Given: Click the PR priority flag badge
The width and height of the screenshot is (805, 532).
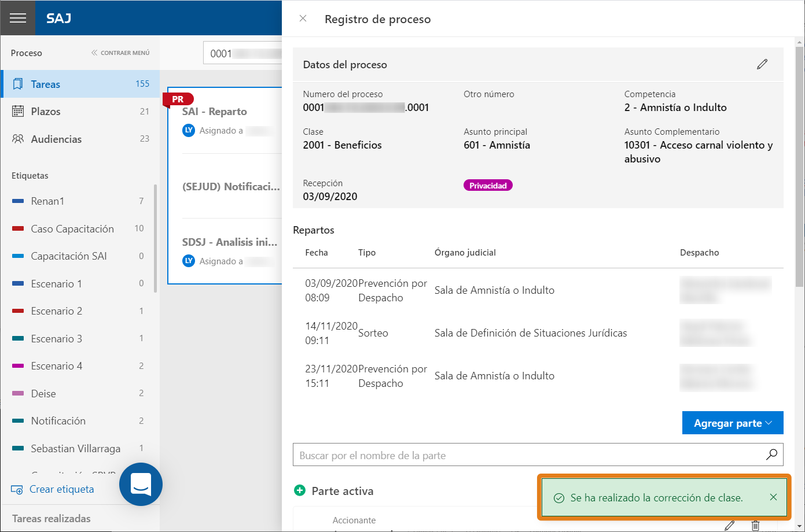Looking at the screenshot, I should pyautogui.click(x=178, y=99).
